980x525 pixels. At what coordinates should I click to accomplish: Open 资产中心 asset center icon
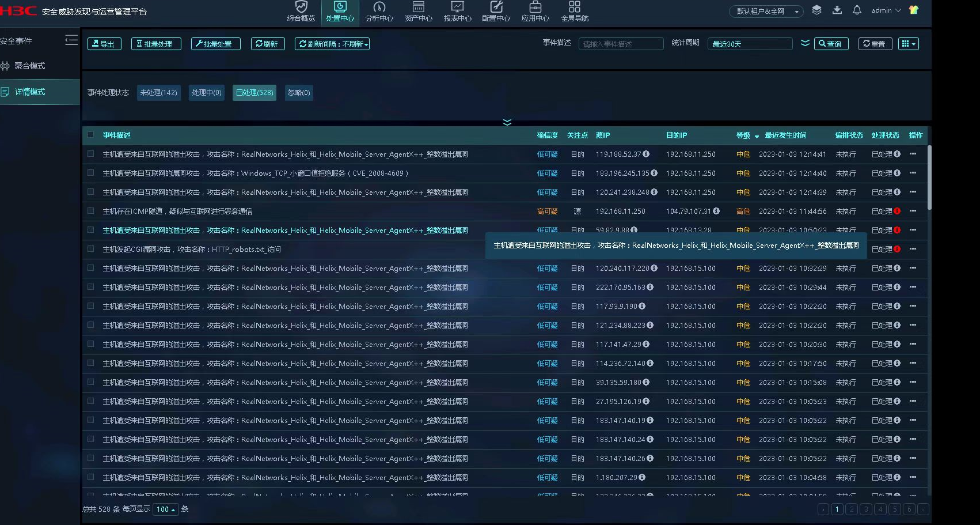pyautogui.click(x=418, y=12)
